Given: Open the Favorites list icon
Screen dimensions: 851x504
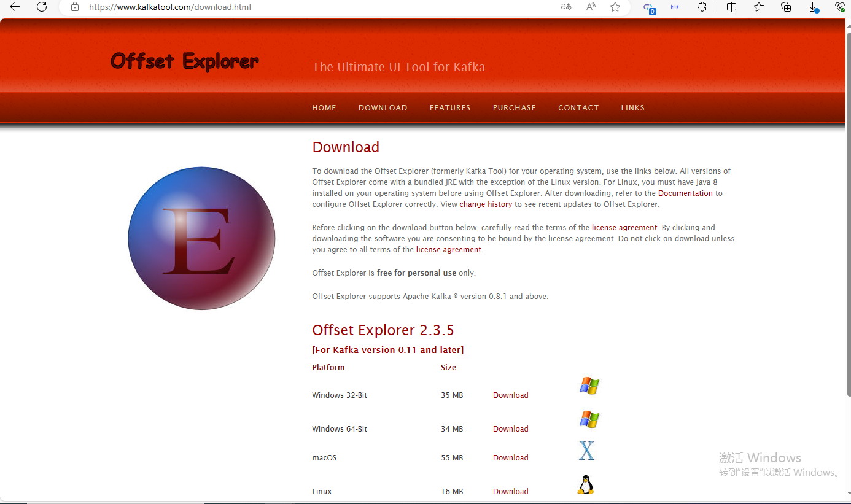Looking at the screenshot, I should tap(759, 7).
